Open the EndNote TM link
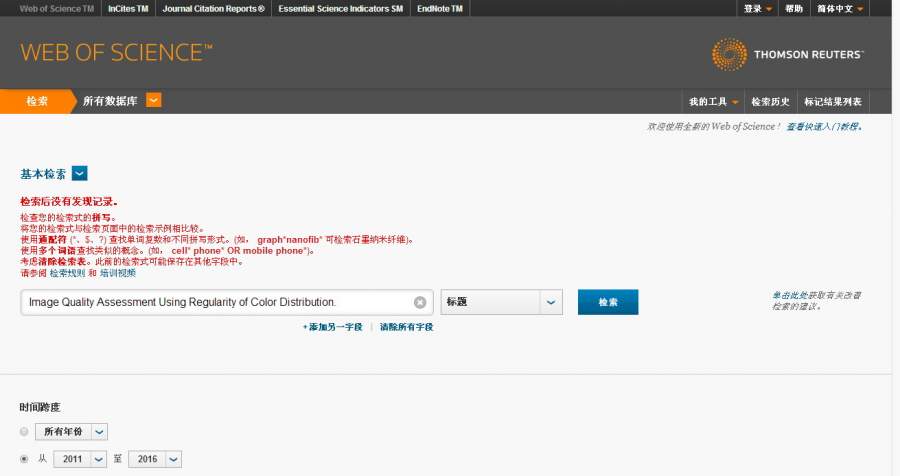The width and height of the screenshot is (900, 476). (x=440, y=9)
